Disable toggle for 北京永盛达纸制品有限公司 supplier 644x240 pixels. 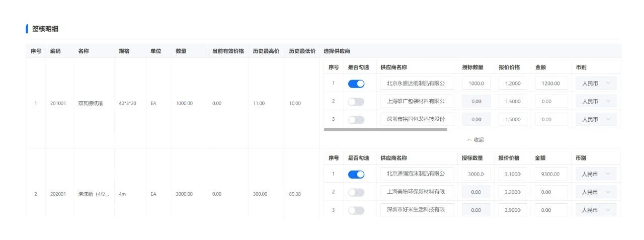pyautogui.click(x=356, y=84)
